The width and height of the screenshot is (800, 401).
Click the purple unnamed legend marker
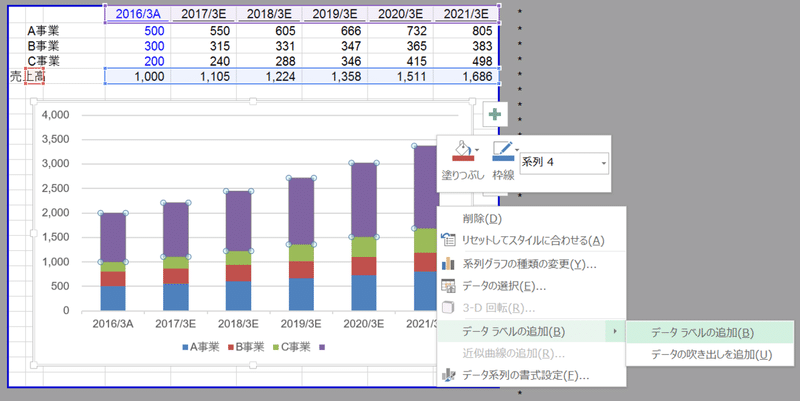pos(322,347)
